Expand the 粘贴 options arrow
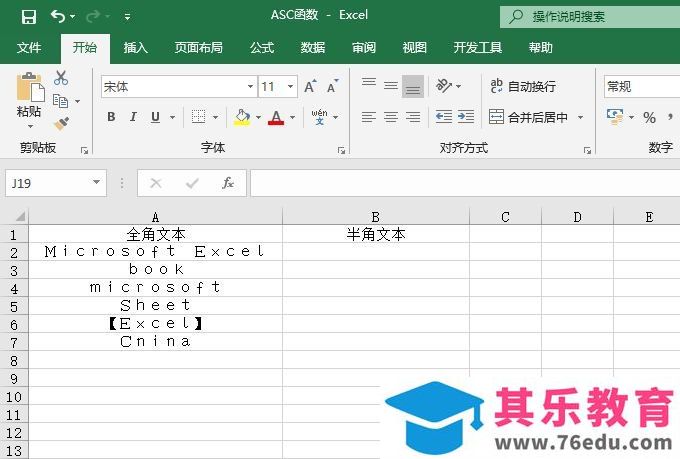This screenshot has height=459, width=680. click(30, 126)
